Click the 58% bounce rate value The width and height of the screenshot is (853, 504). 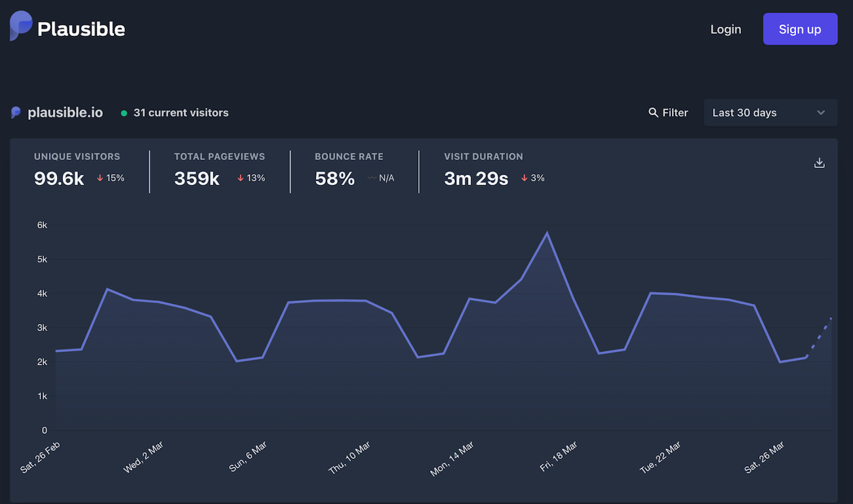point(334,178)
